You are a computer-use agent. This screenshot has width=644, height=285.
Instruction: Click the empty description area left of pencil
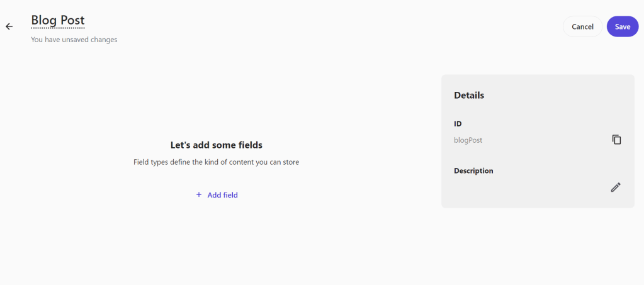tap(523, 187)
